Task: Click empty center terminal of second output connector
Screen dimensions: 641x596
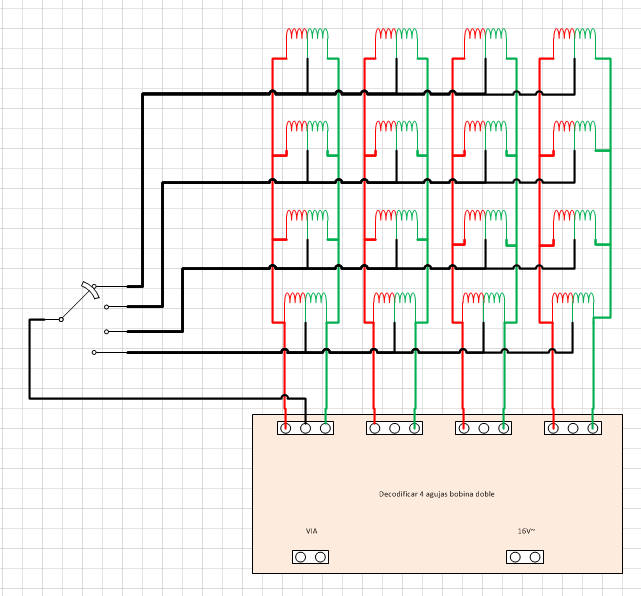Action: tap(394, 428)
